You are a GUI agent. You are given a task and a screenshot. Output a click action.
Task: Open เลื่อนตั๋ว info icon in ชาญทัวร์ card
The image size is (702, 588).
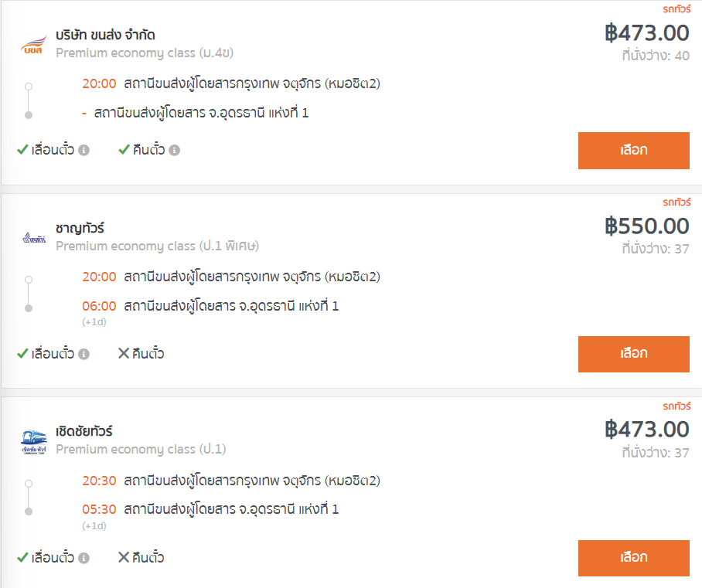(x=83, y=354)
